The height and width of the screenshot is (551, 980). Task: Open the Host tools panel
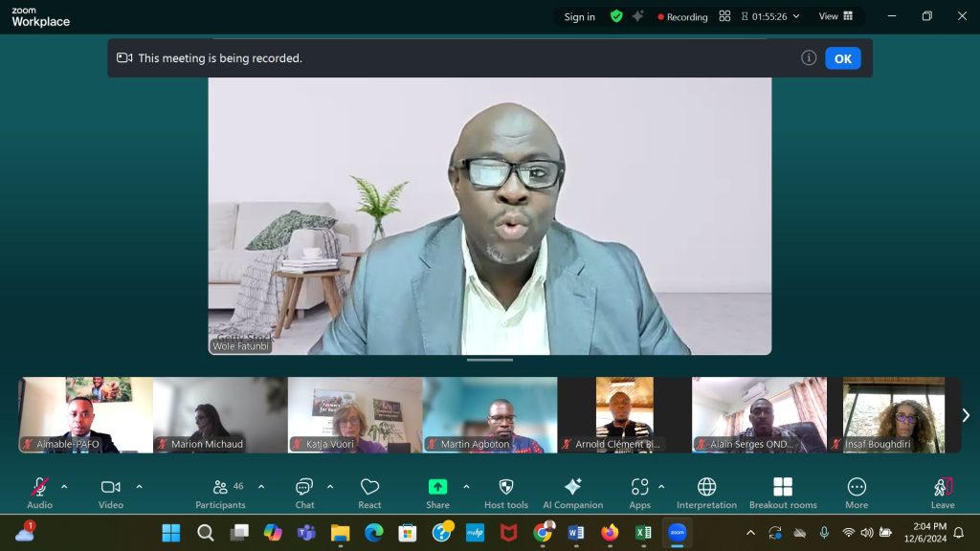505,490
